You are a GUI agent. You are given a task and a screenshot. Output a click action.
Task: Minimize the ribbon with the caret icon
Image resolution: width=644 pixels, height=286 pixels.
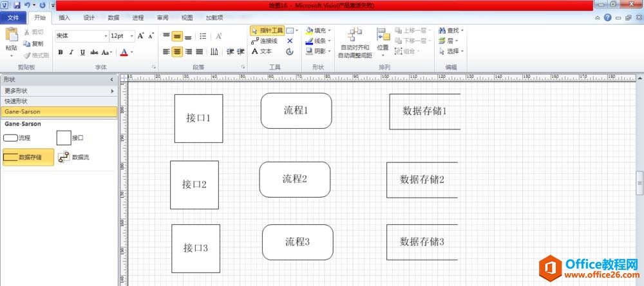click(x=598, y=17)
